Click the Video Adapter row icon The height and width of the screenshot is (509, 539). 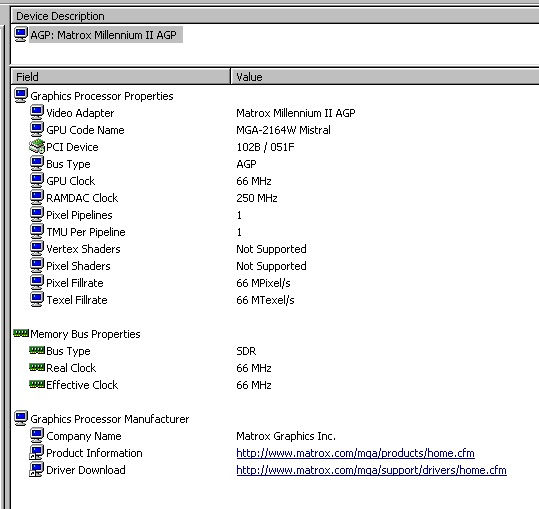[37, 112]
